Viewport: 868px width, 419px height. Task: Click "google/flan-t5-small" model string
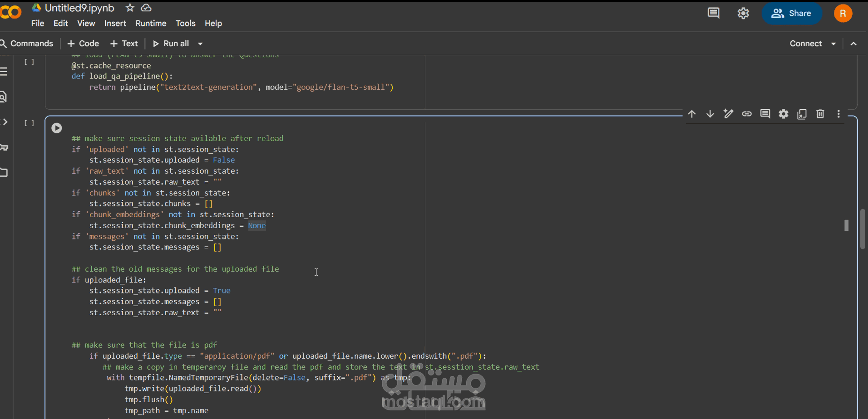343,87
